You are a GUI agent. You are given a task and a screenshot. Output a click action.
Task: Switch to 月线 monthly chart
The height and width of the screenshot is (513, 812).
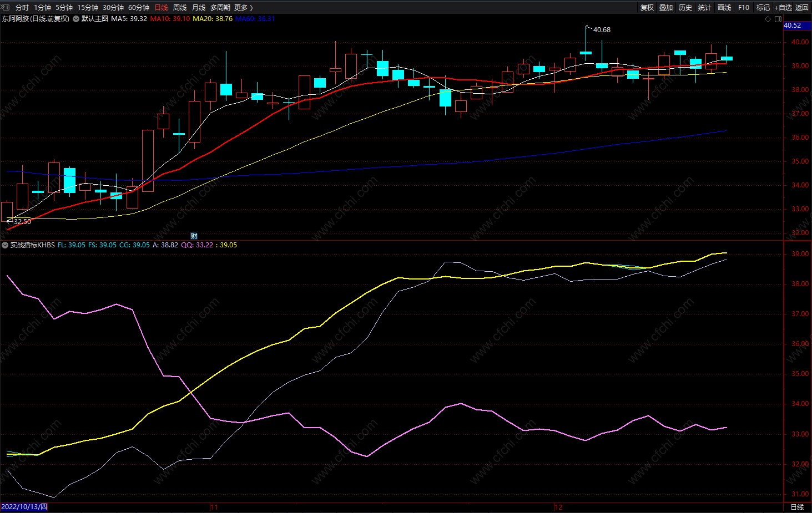199,8
